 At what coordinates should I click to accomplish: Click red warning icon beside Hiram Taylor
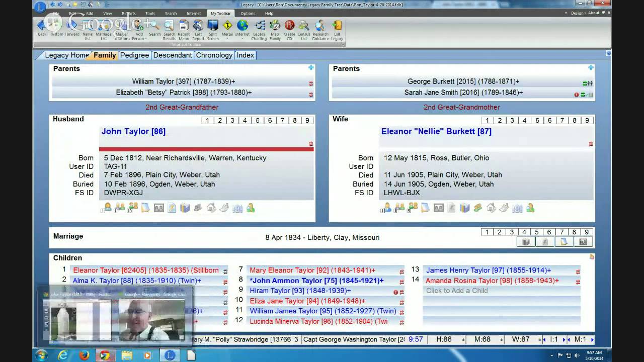pos(395,292)
